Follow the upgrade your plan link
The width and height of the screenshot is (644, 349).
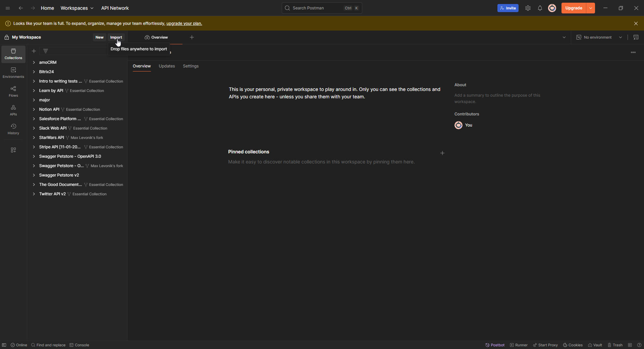click(184, 23)
